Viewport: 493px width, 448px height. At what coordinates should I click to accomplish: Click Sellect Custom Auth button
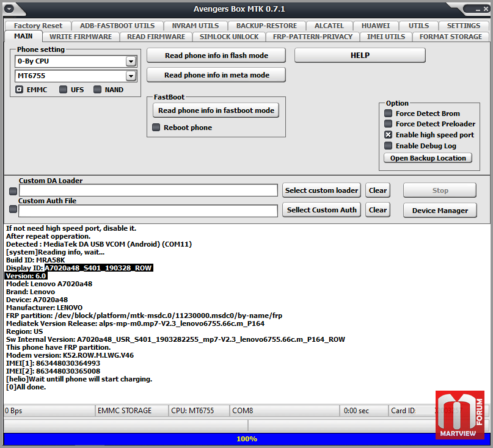coord(321,210)
